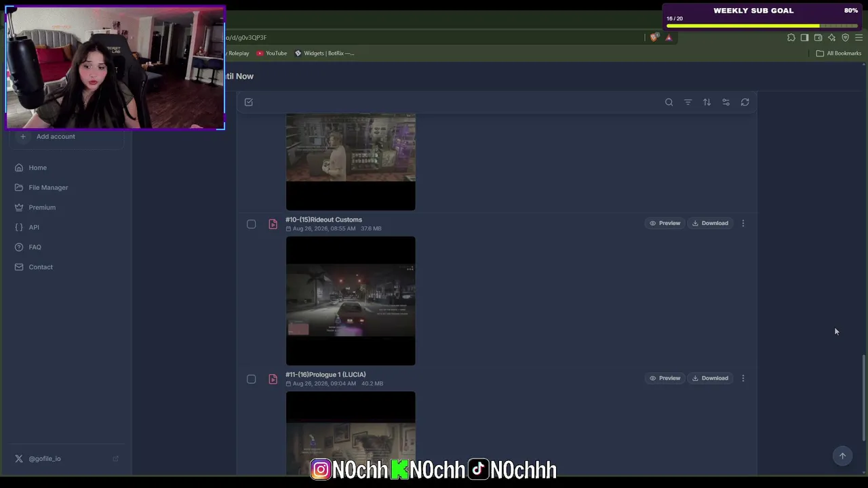Open the Widgets | BotRix bookmark
This screenshot has width=868, height=488.
324,54
